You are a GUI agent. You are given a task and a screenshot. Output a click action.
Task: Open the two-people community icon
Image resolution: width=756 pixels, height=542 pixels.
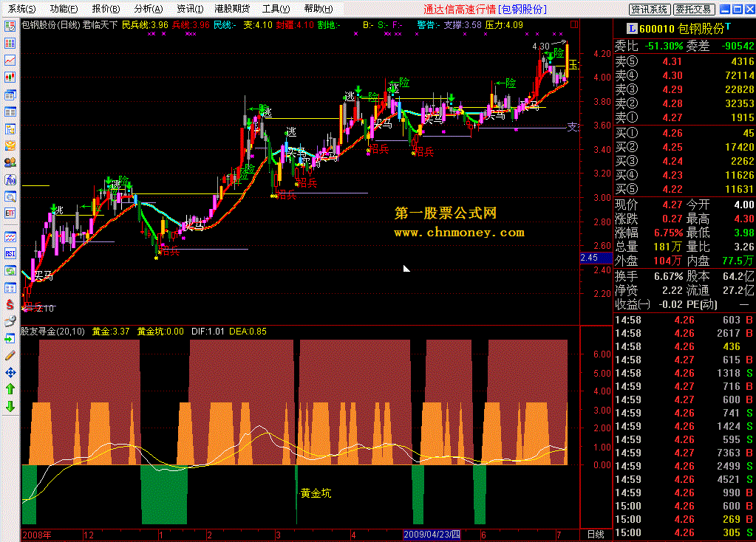tap(10, 162)
